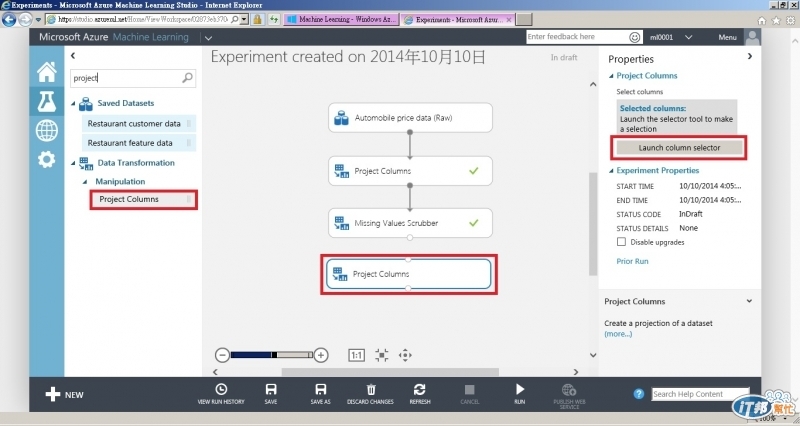Collapse the Project Columns properties section
800x426 pixels.
coord(611,76)
